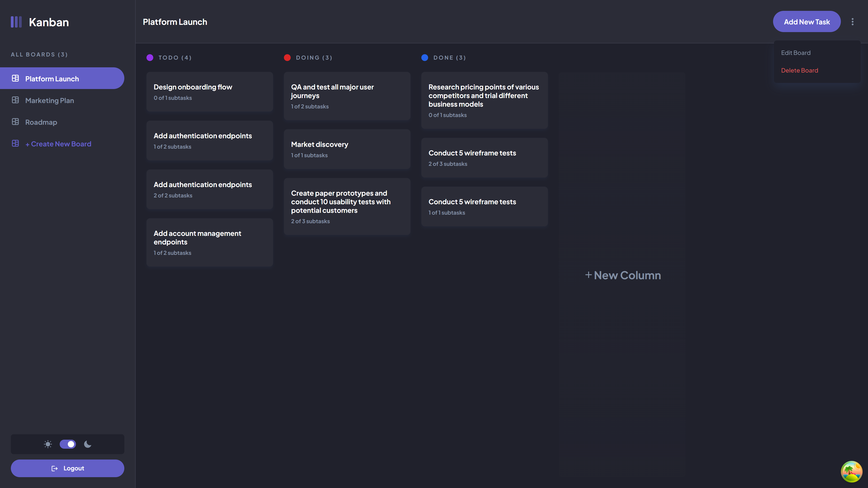Click the Logout button
This screenshot has width=868, height=488.
pyautogui.click(x=67, y=468)
